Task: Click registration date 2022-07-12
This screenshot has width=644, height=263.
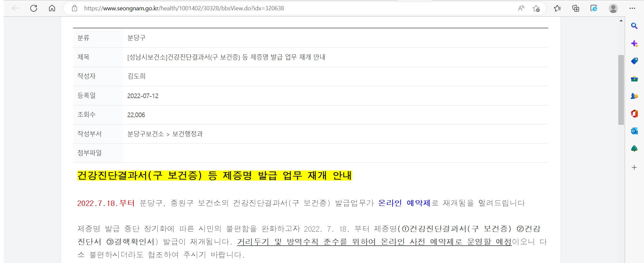Action: pyautogui.click(x=143, y=96)
